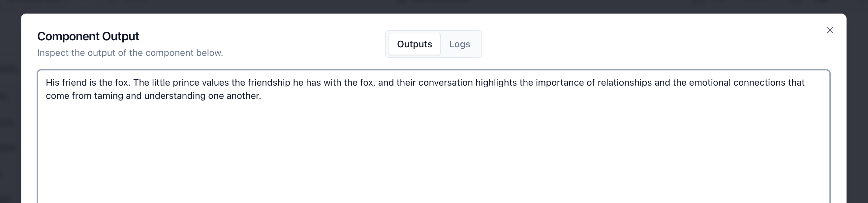868x203 pixels.
Task: Click the subtitle 'Inspect the output of the component below'
Action: tap(130, 53)
